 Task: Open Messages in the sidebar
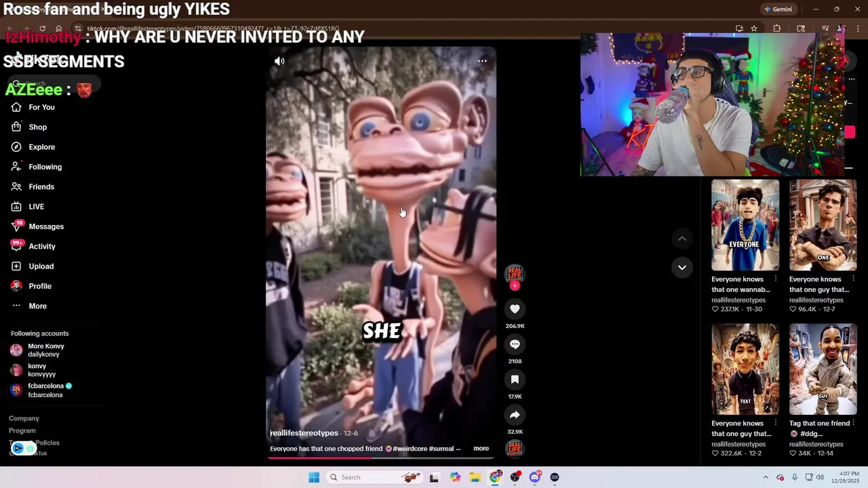[37, 226]
